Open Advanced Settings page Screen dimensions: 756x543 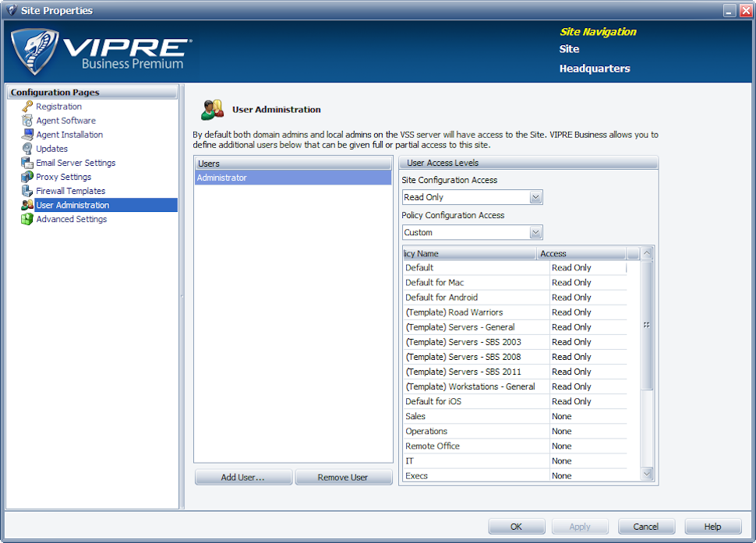(72, 219)
